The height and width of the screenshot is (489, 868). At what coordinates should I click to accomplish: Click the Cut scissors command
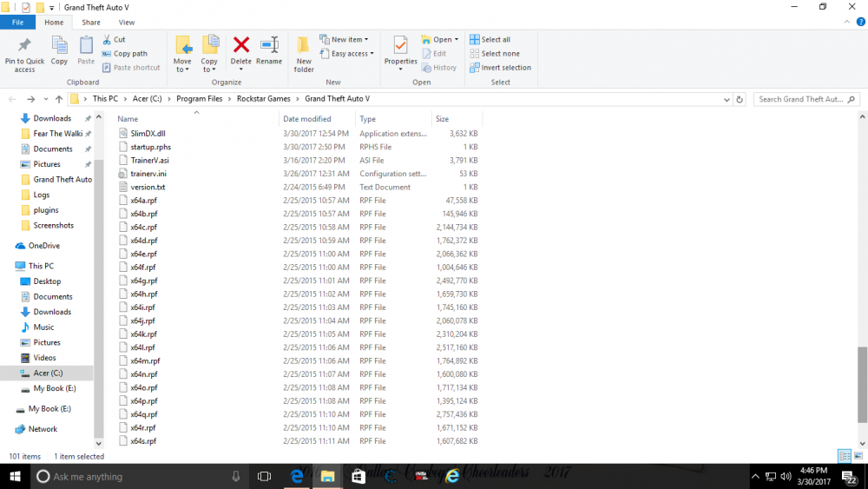coord(114,40)
